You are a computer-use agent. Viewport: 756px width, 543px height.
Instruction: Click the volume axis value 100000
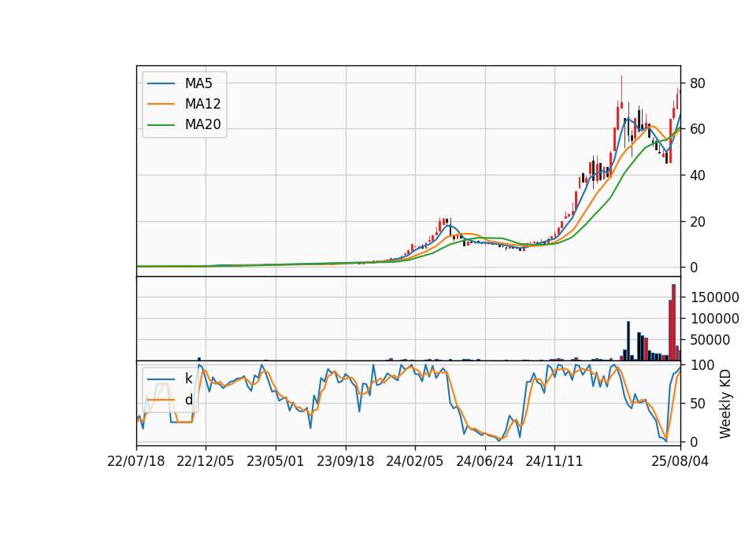click(714, 319)
